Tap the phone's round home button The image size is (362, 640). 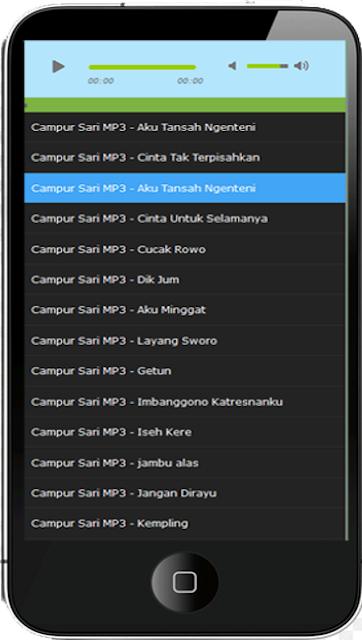184,582
